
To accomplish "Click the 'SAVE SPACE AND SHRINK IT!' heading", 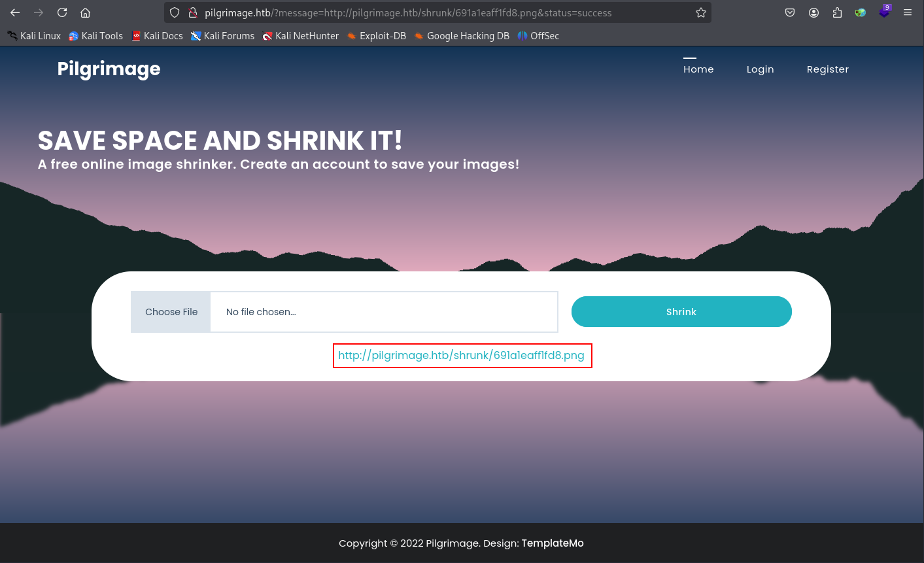I will pos(220,141).
